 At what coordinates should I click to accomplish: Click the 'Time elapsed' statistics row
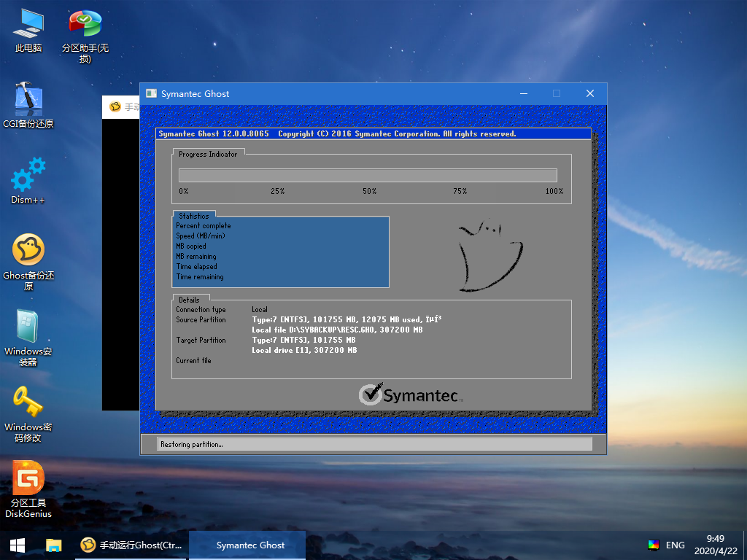point(196,267)
